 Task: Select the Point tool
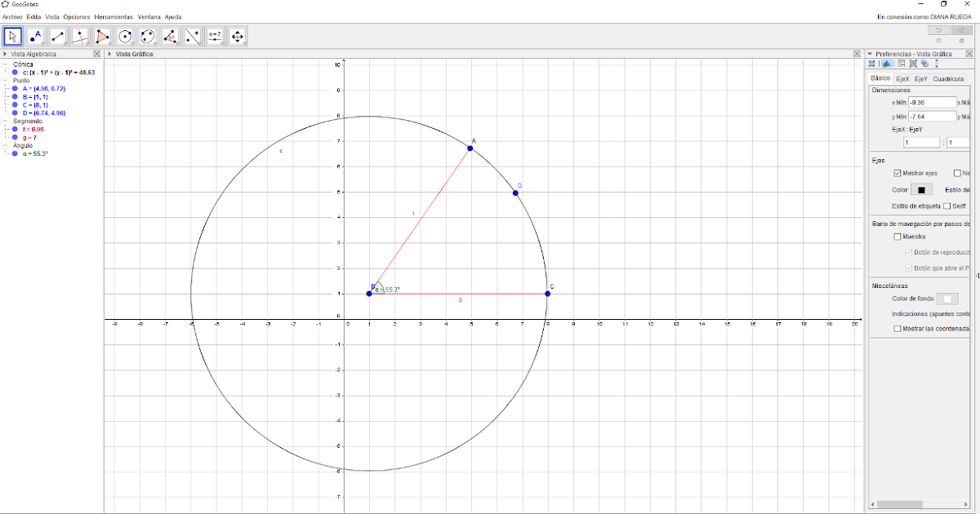(36, 36)
